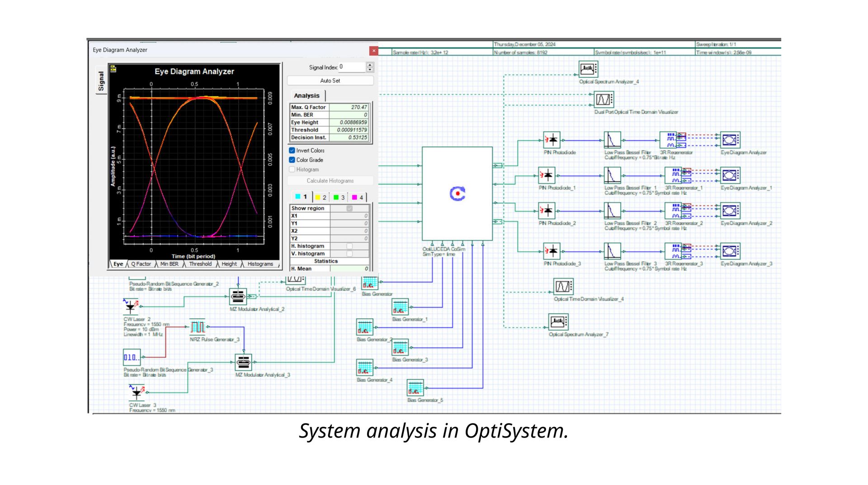Image resolution: width=868 pixels, height=485 pixels.
Task: Select the MZ Modulator Analytical_2 component
Action: coord(238,297)
